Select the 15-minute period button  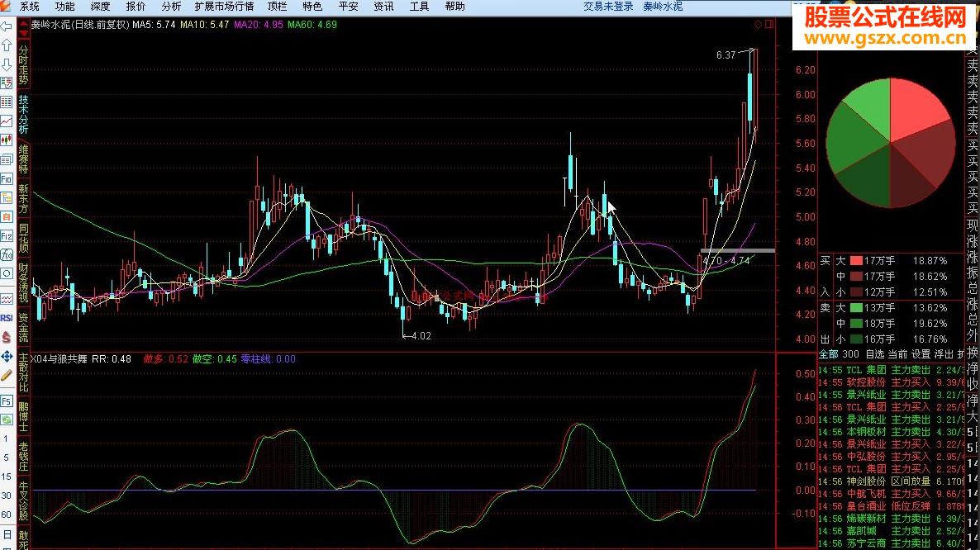tap(7, 477)
